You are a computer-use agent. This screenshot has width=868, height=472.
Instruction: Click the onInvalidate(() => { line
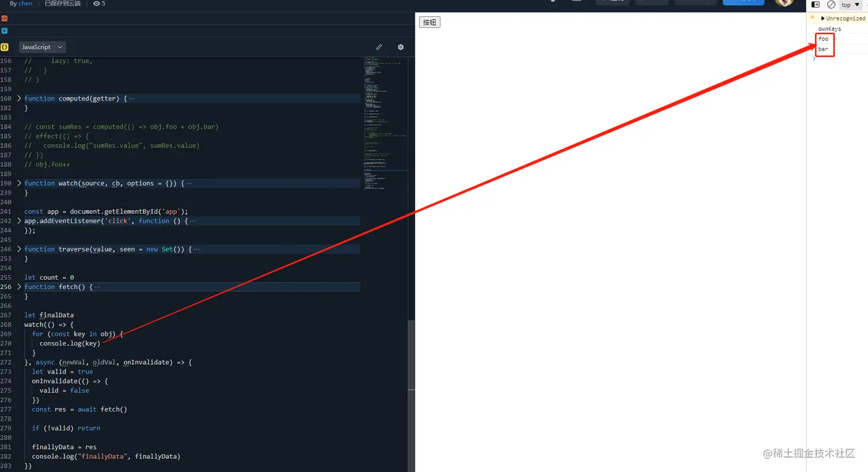tap(70, 381)
